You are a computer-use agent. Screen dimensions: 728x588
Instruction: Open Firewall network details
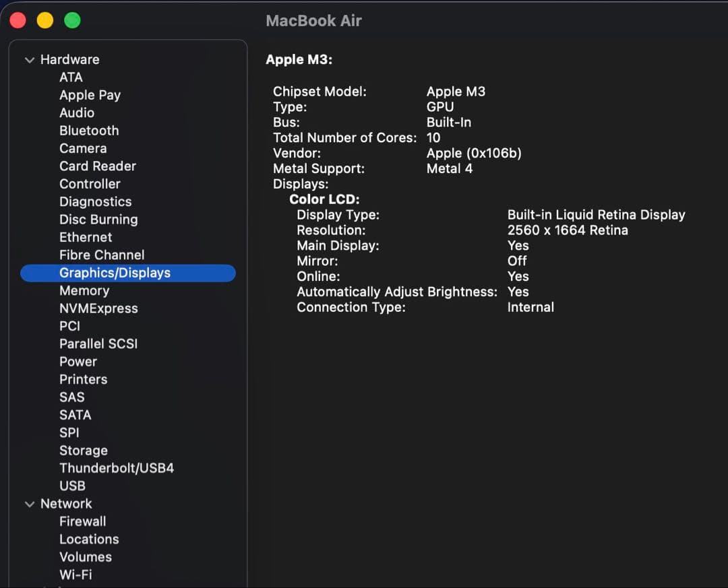coord(83,521)
